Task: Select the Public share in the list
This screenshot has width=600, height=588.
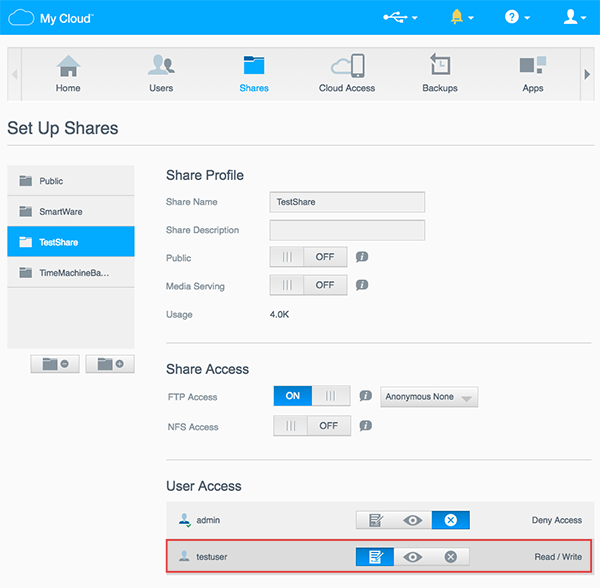Action: pos(71,181)
